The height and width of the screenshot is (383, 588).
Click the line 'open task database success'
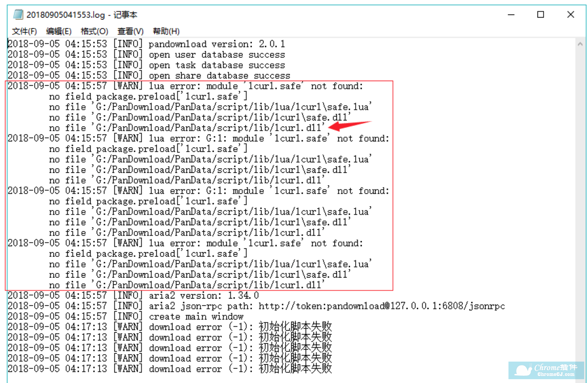pos(146,65)
